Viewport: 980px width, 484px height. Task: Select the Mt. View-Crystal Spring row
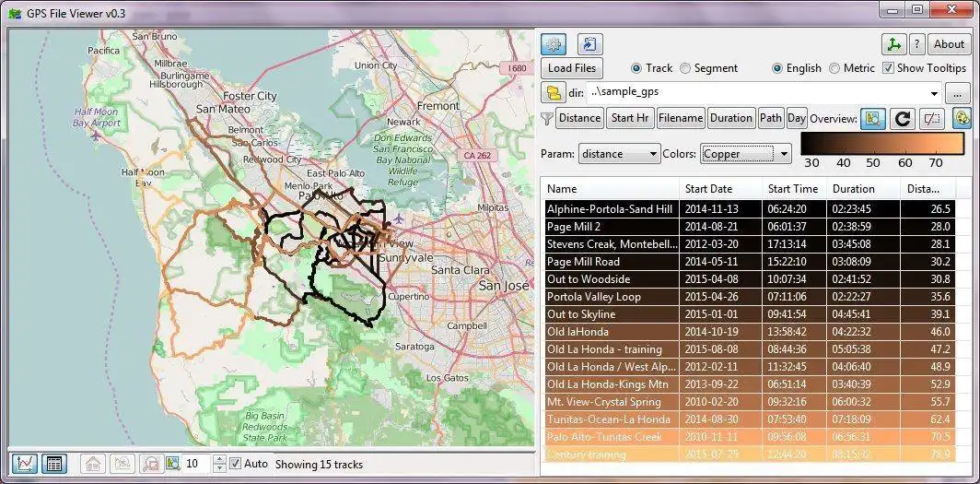(x=748, y=401)
